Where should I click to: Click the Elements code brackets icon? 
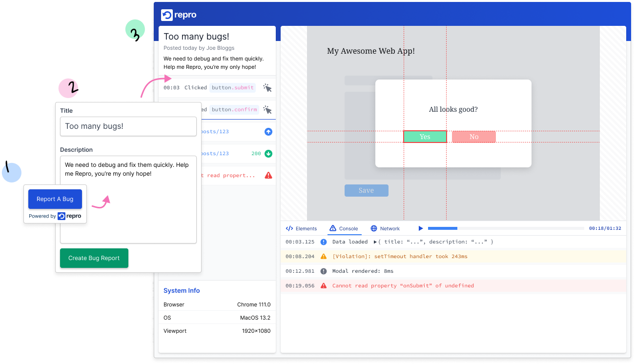point(289,228)
